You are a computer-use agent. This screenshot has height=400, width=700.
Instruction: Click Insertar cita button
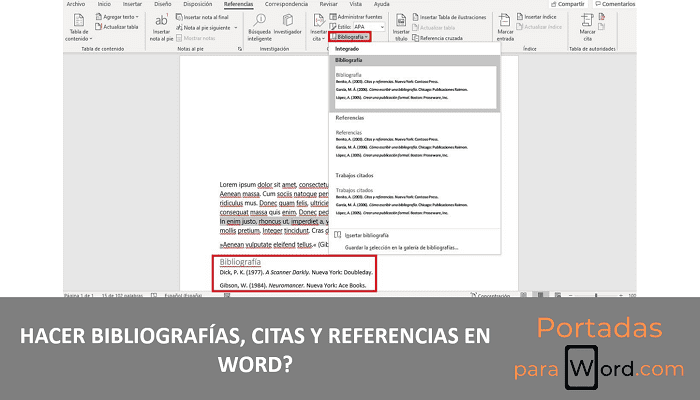[318, 27]
